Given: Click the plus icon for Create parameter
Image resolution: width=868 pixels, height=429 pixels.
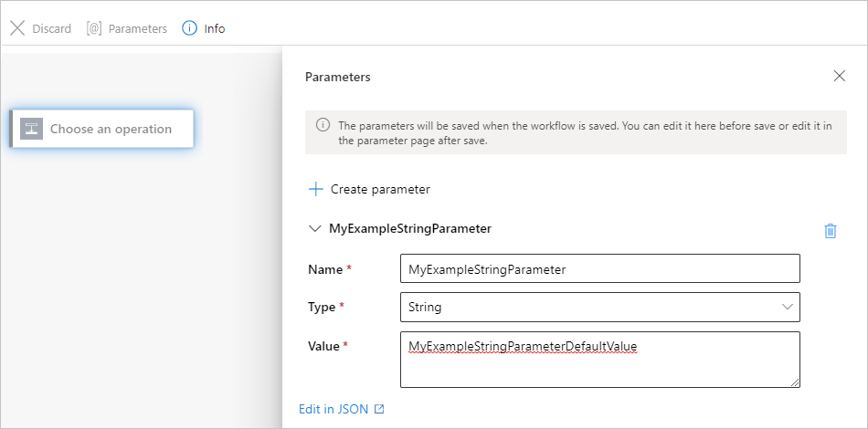Looking at the screenshot, I should (316, 189).
